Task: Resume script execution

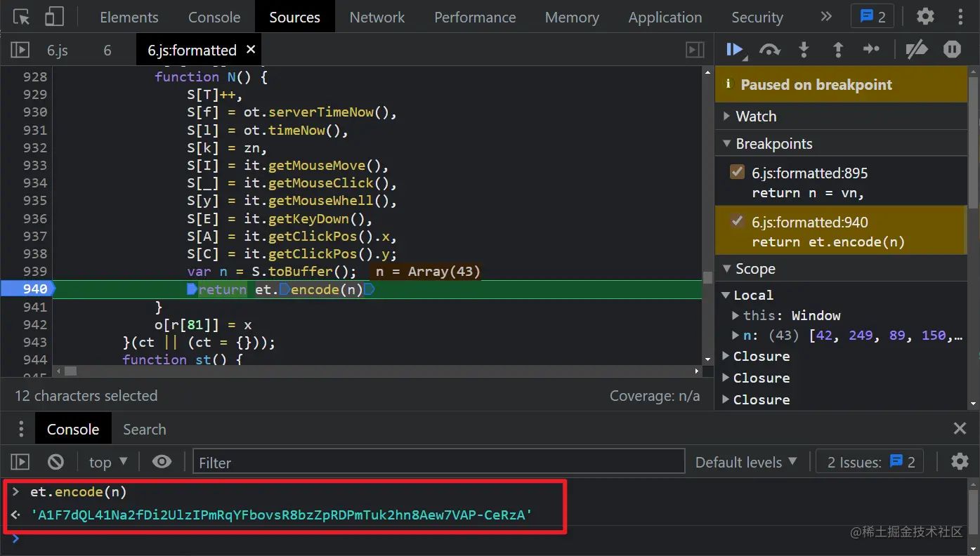Action: 736,50
